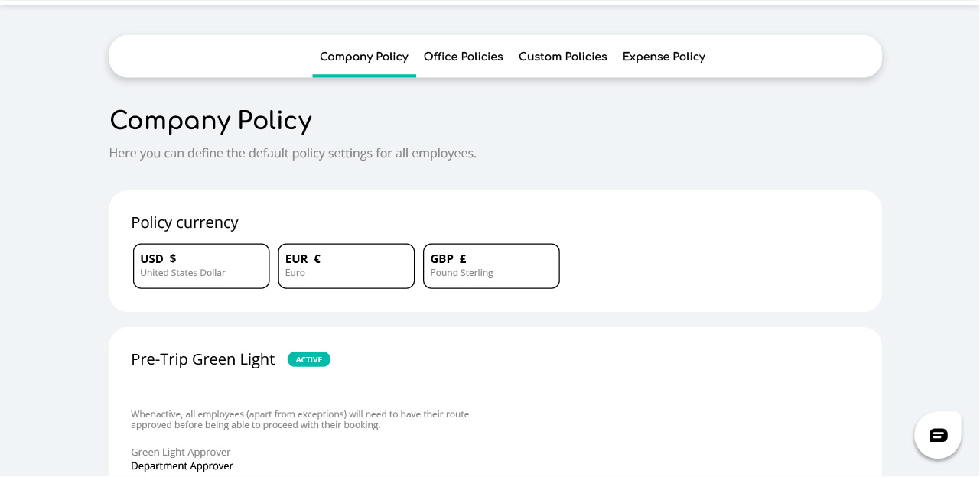Click the route approval description text
This screenshot has width=980, height=477.
coord(300,419)
